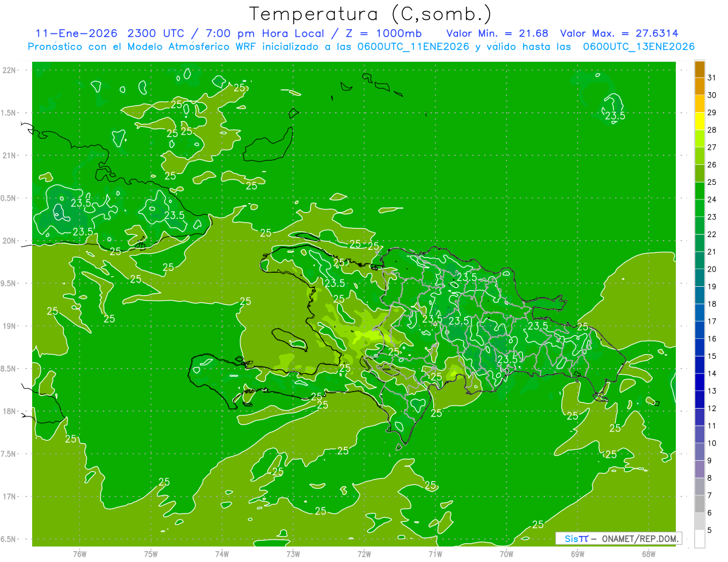Click the '74W' longitude axis label
This screenshot has width=728, height=562.
(222, 554)
